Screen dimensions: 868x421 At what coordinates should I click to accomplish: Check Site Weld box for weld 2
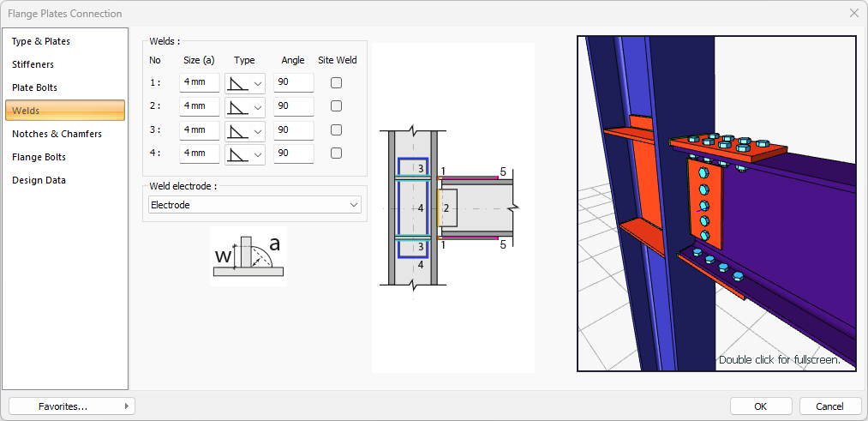click(x=337, y=106)
